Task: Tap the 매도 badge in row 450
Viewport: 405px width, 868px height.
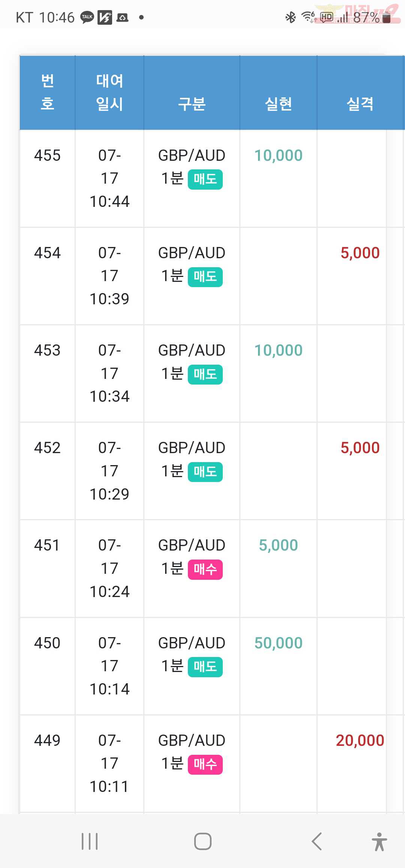Action: (x=205, y=667)
